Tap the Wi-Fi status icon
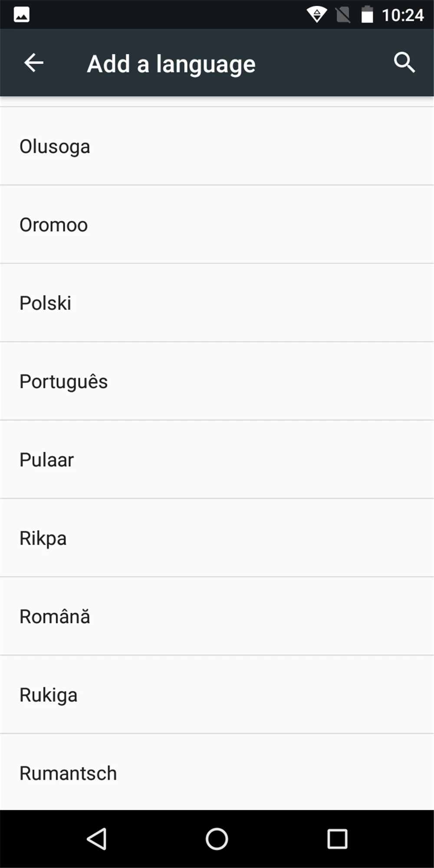434x868 pixels. pos(317,15)
